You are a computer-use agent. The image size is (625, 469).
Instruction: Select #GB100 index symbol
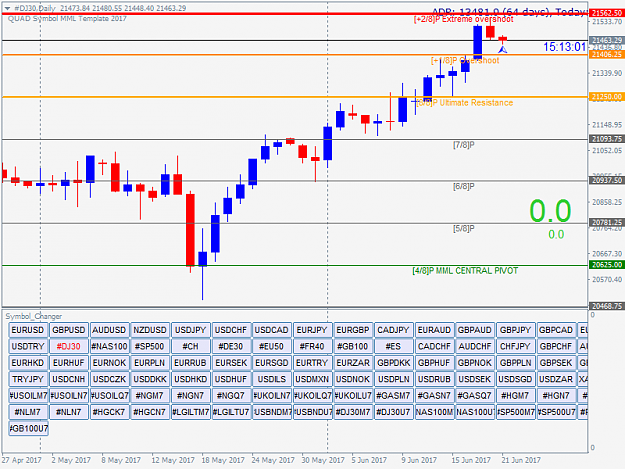pos(353,346)
